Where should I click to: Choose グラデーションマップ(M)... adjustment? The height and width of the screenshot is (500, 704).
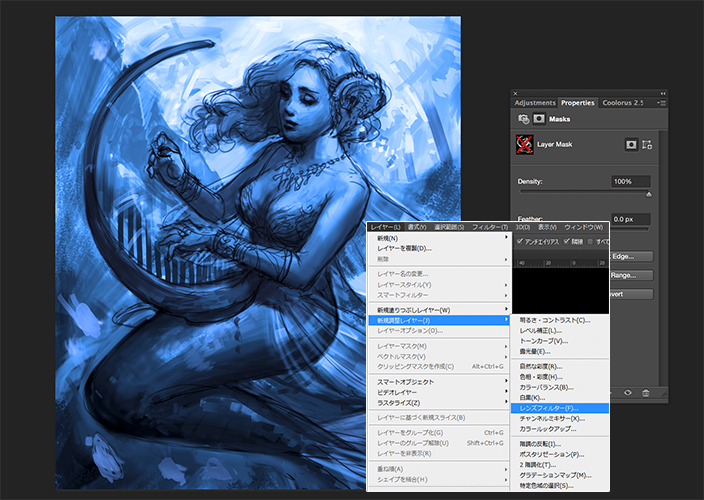[560, 475]
